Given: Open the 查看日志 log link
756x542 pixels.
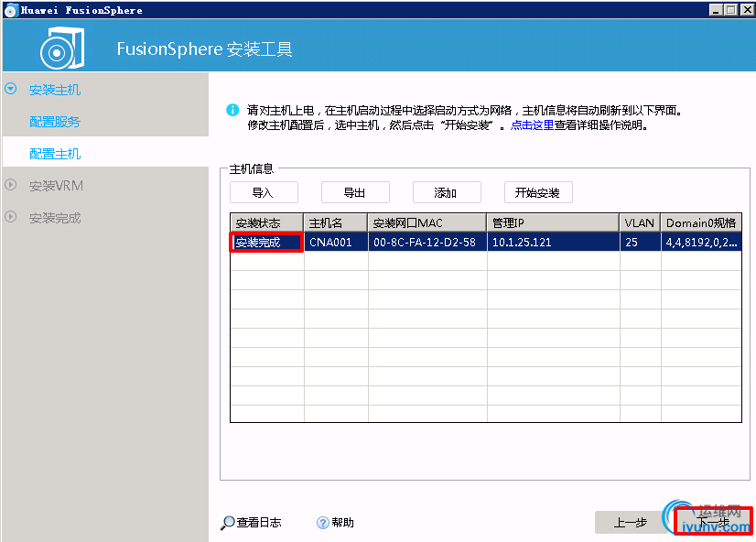Looking at the screenshot, I should (259, 522).
